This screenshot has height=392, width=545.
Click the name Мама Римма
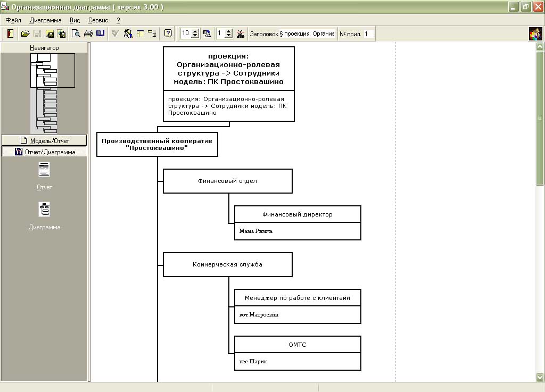[x=256, y=231]
